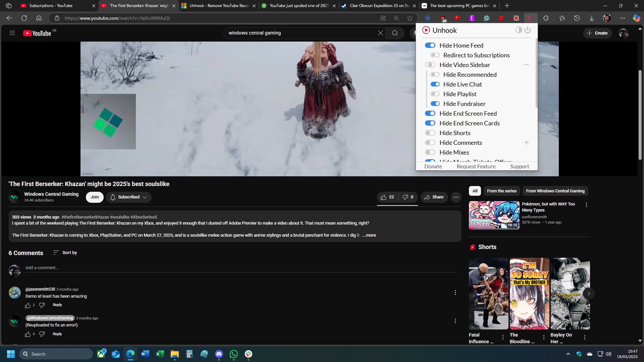The height and width of the screenshot is (362, 644).
Task: Favorite this page with star icon
Action: coord(410,18)
